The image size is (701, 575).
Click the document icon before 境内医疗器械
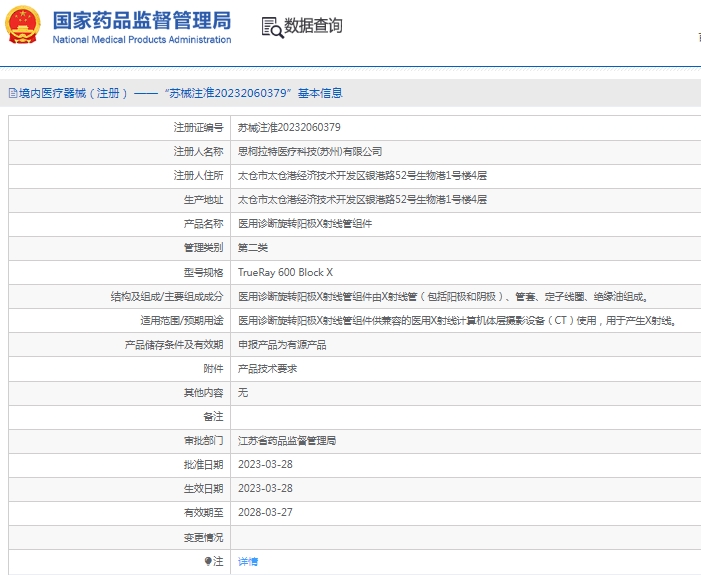click(x=13, y=93)
